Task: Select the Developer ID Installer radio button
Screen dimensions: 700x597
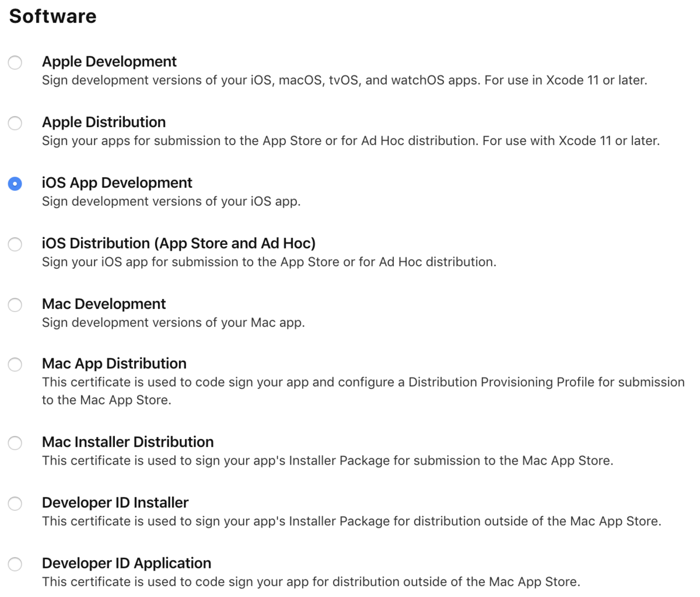Action: pyautogui.click(x=15, y=503)
